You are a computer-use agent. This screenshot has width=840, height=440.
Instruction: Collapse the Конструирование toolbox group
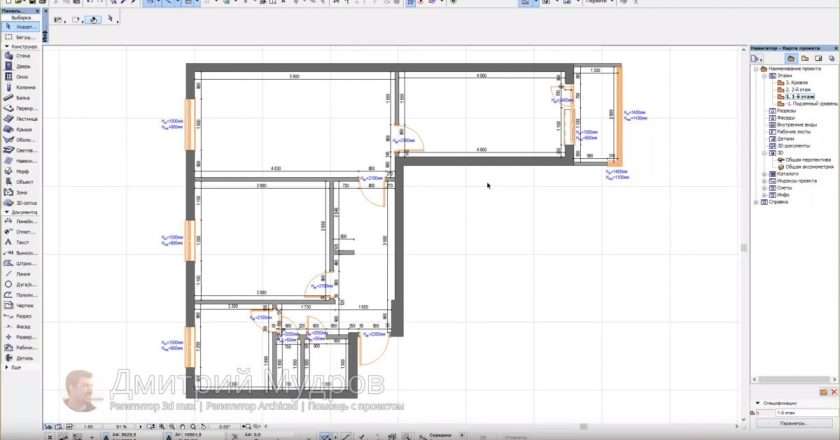click(x=6, y=47)
